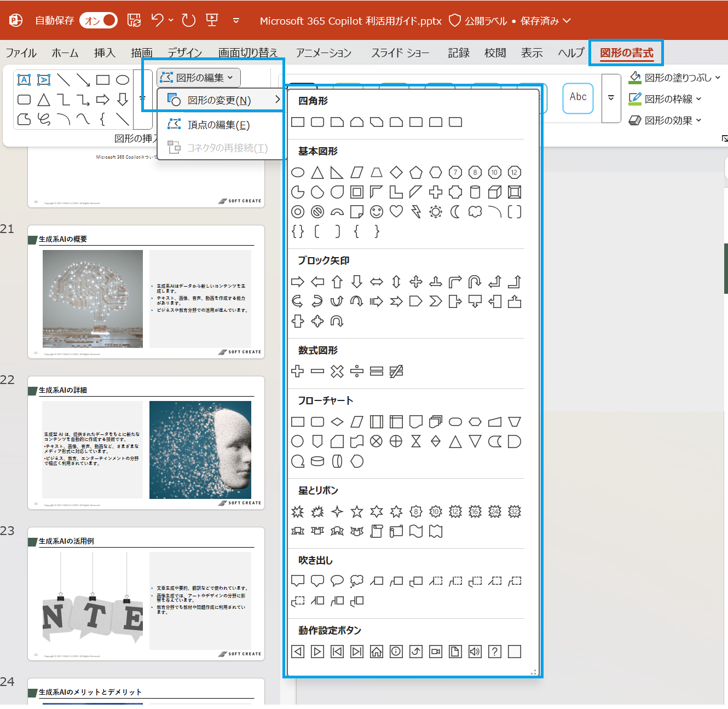Pick the right arrow in ブロック矢印
728x709 pixels.
(298, 282)
